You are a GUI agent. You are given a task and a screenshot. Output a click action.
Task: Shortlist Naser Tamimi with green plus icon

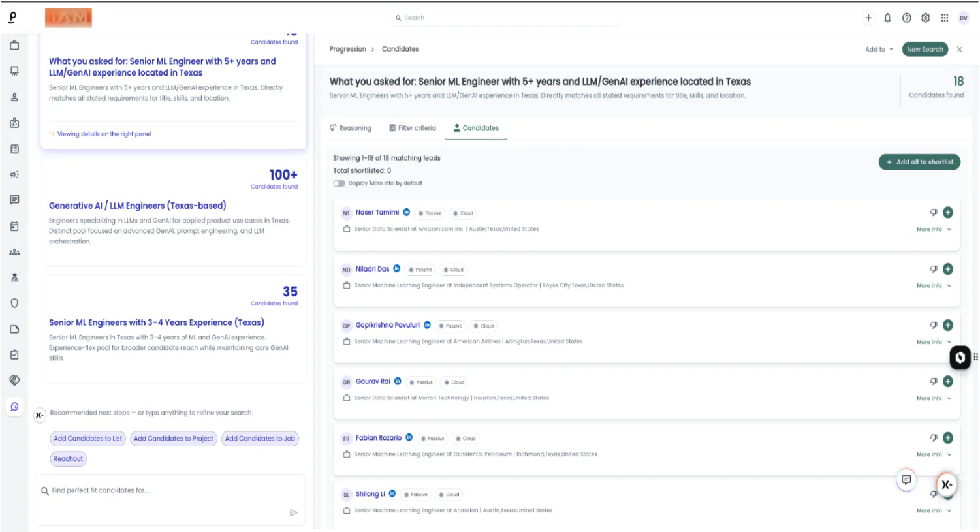[948, 212]
